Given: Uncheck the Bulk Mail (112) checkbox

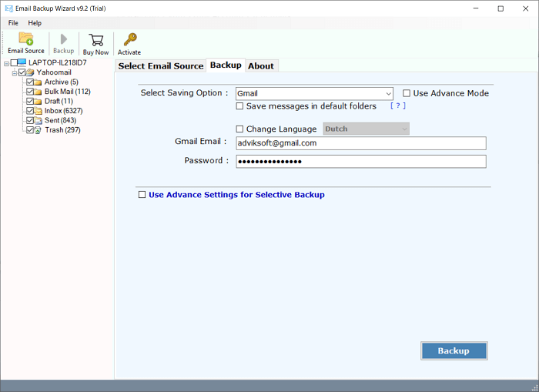Looking at the screenshot, I should click(30, 92).
